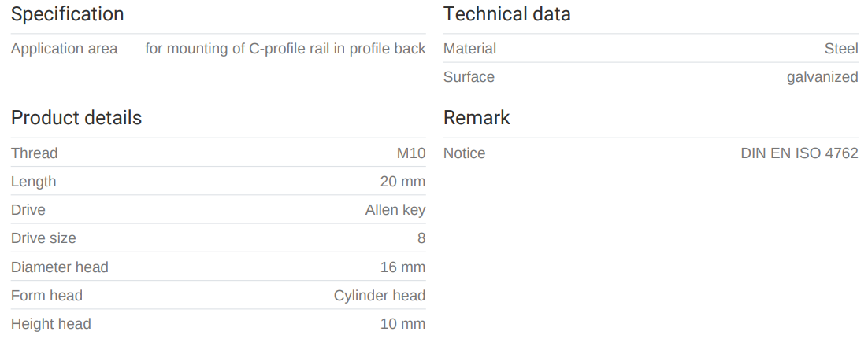Click the Specification section heading

point(68,14)
